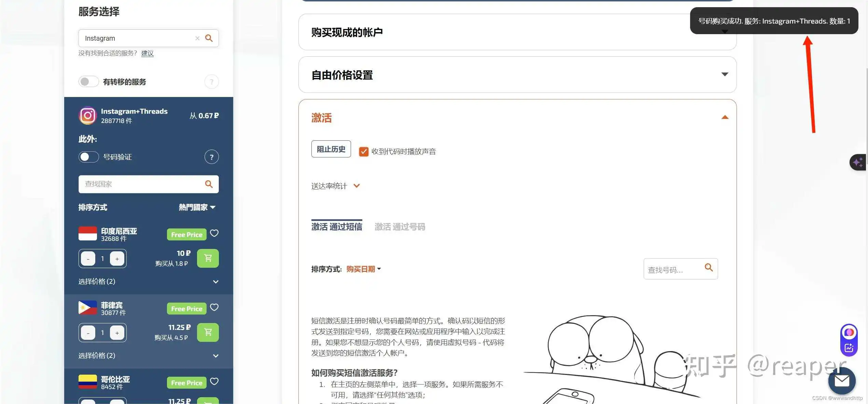Click the search icon in the service search box

pyautogui.click(x=209, y=38)
